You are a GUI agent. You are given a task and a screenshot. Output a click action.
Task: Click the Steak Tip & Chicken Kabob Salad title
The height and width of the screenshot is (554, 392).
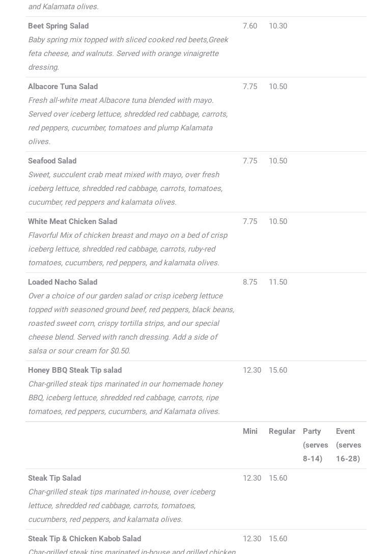click(x=85, y=539)
